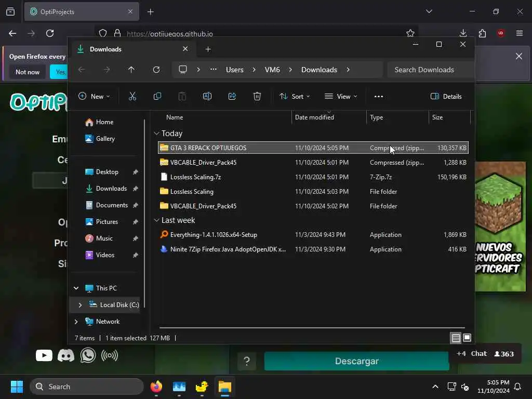Toggle the Details pane button
532x399 pixels.
tap(446, 96)
